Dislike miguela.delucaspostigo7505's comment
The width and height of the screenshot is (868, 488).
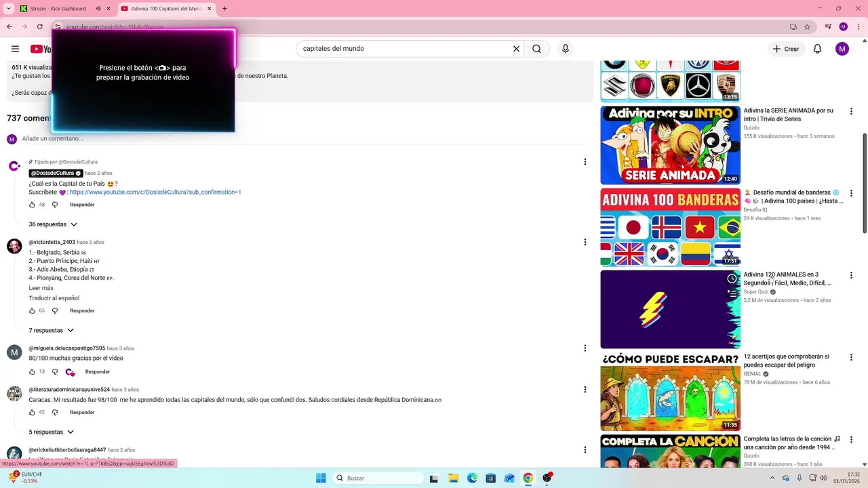[x=55, y=372]
